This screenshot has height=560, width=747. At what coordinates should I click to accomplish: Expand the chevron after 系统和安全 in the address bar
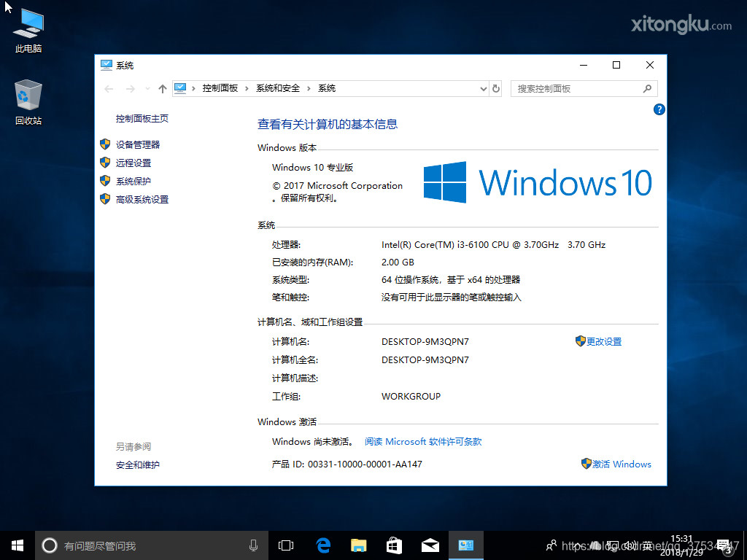pos(309,88)
